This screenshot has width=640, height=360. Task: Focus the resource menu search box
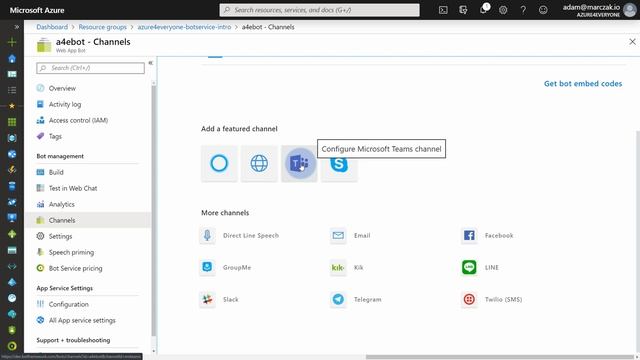pyautogui.click(x=90, y=68)
